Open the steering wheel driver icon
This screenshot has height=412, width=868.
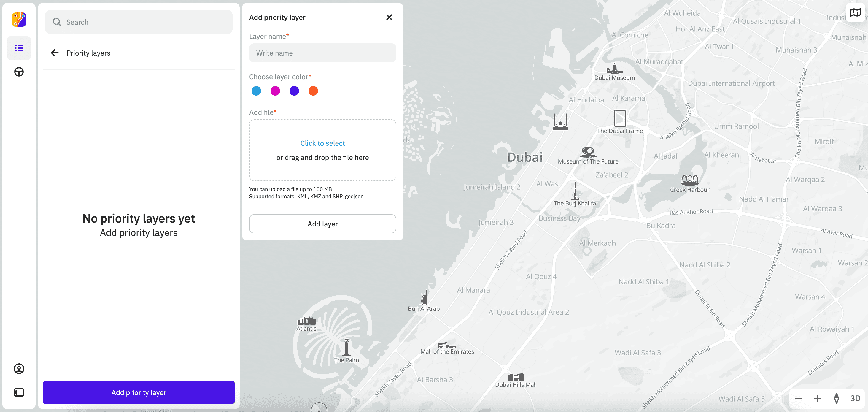pyautogui.click(x=19, y=72)
